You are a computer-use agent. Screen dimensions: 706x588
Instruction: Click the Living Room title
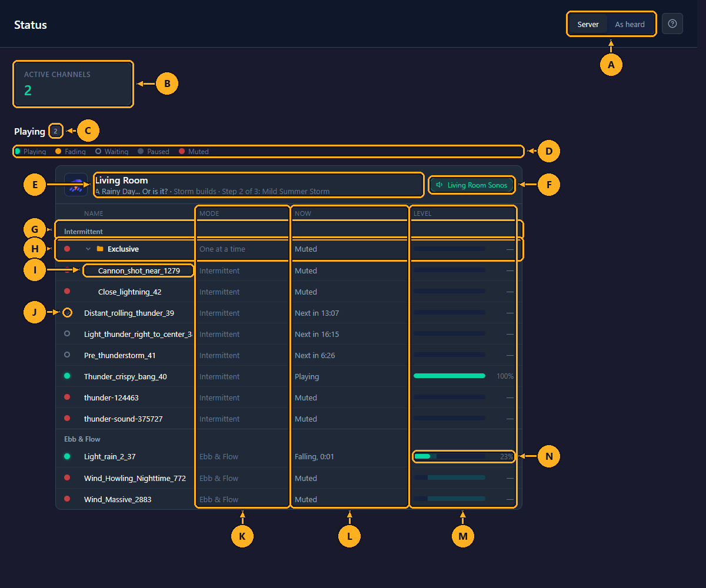click(x=121, y=180)
